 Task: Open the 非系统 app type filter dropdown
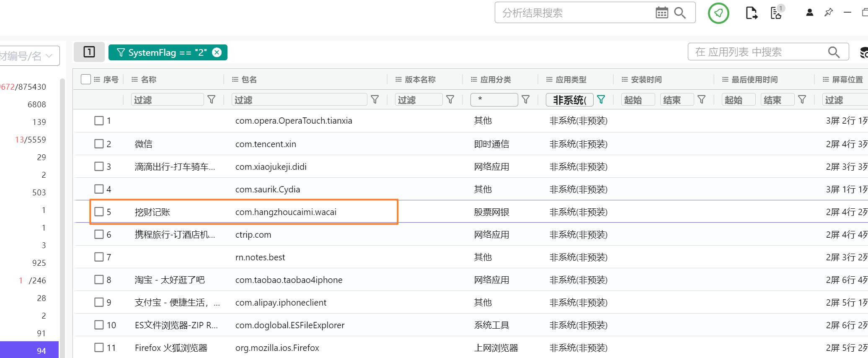(569, 100)
